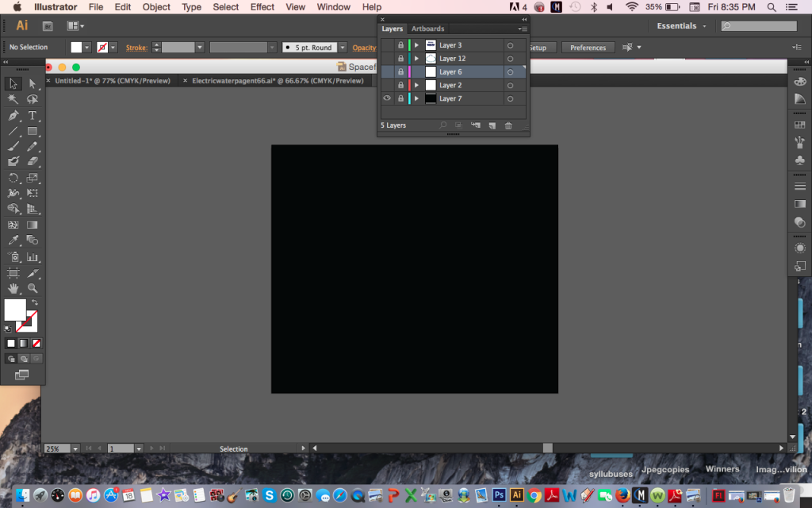812x508 pixels.
Task: Click the white Fill color swatch
Action: [x=15, y=309]
